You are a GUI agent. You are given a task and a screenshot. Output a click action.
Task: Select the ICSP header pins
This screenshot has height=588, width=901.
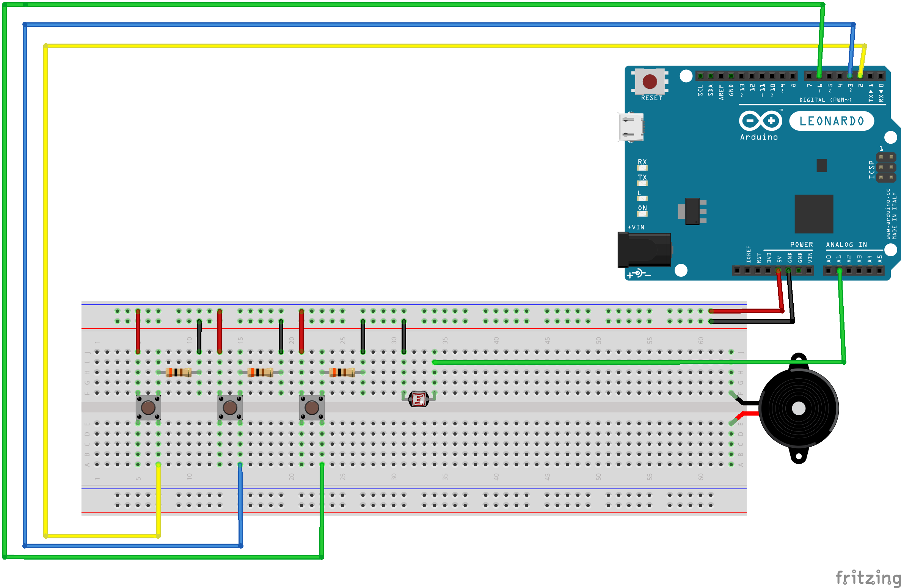click(x=885, y=167)
